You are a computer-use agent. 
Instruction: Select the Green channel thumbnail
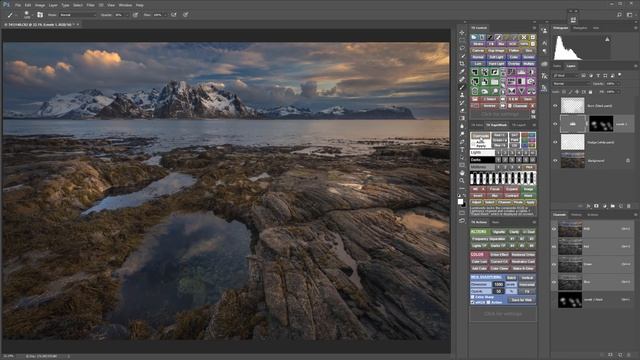coord(570,264)
